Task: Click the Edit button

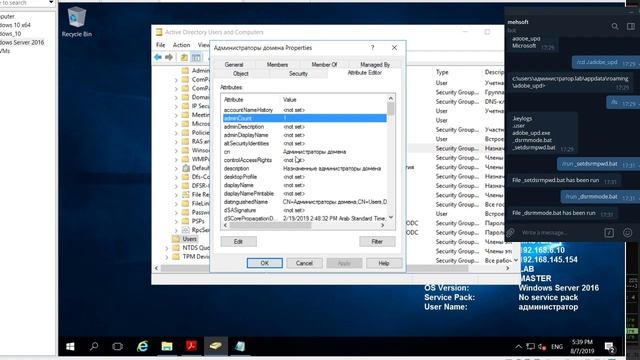Action: pos(238,242)
